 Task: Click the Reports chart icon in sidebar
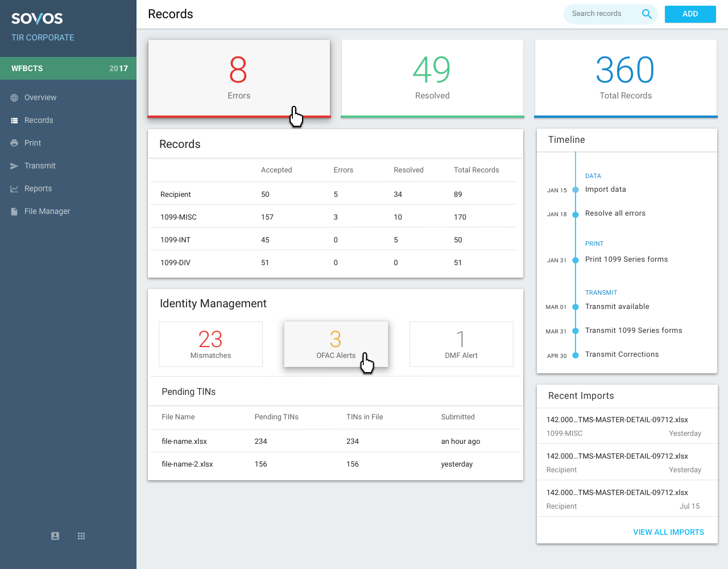tap(14, 189)
